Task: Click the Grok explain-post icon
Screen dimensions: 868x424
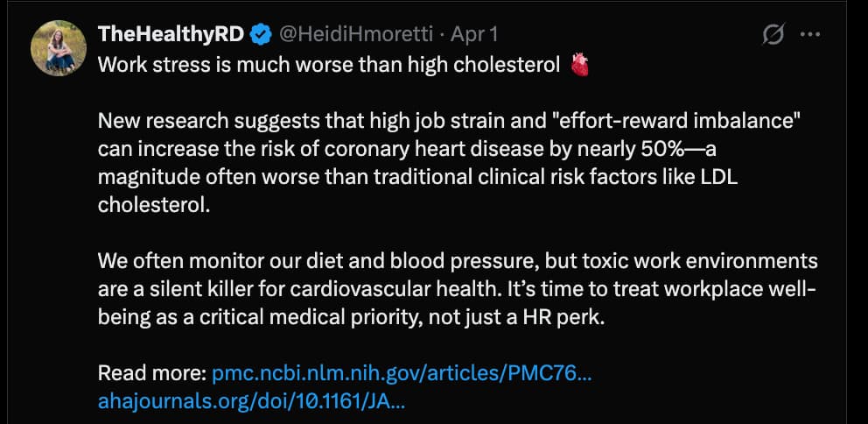Action: [x=773, y=34]
